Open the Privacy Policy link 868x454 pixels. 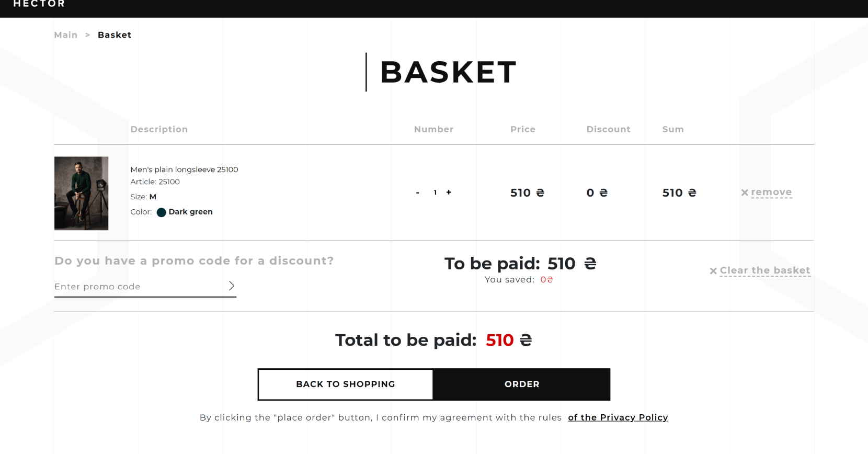[x=618, y=417]
